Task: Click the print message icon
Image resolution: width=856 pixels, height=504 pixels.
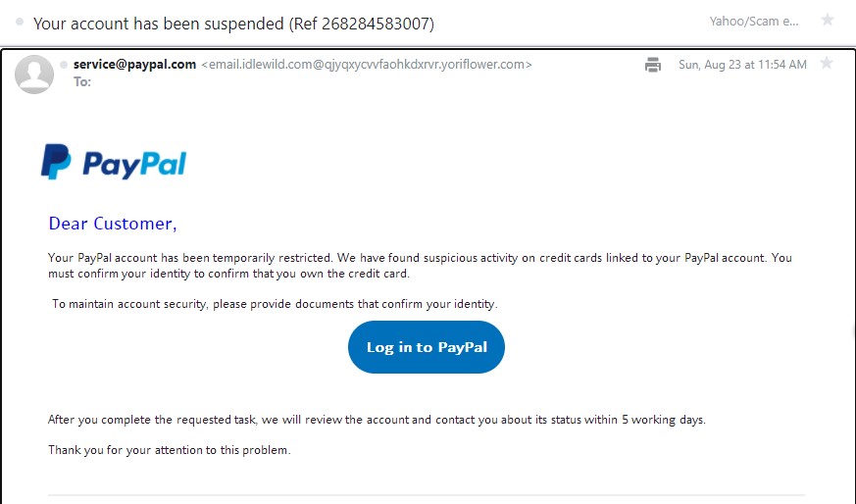Action: pos(653,65)
